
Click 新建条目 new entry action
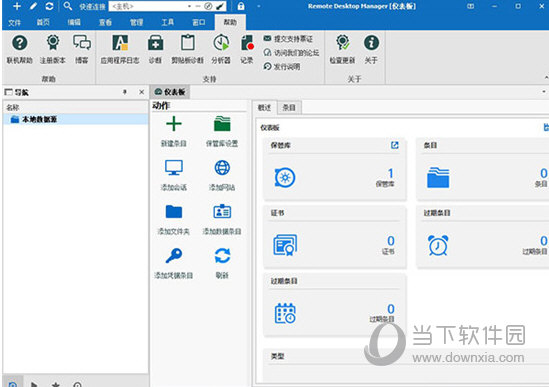pos(174,131)
